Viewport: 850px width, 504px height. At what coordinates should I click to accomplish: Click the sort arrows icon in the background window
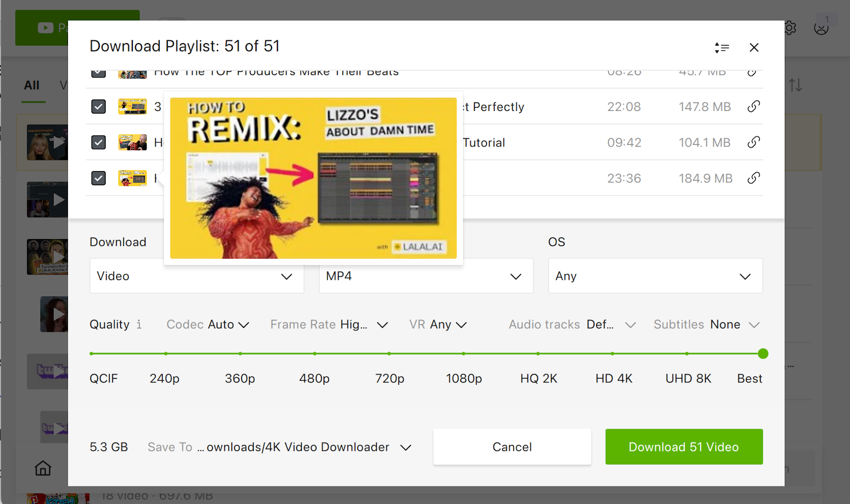tap(795, 85)
